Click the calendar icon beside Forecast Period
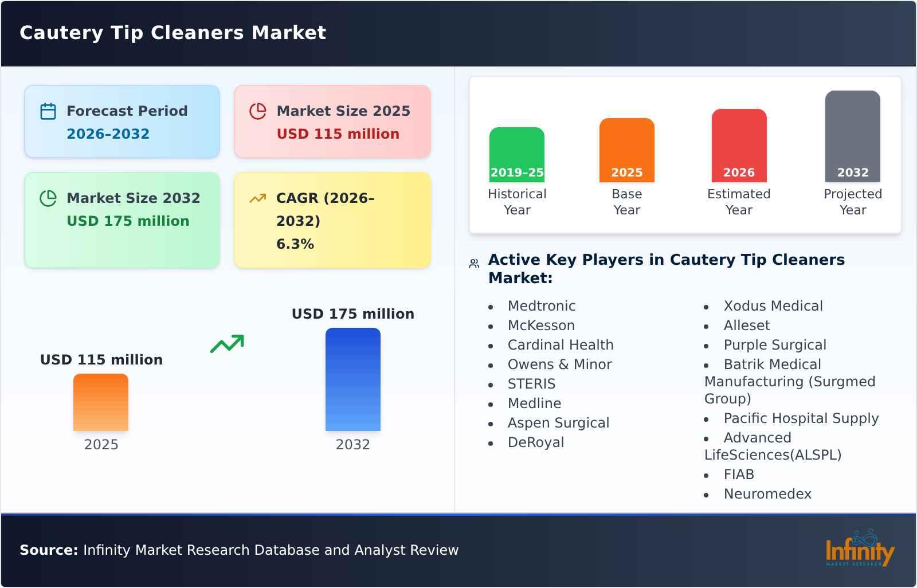Screen dimensions: 917x588 click(48, 111)
